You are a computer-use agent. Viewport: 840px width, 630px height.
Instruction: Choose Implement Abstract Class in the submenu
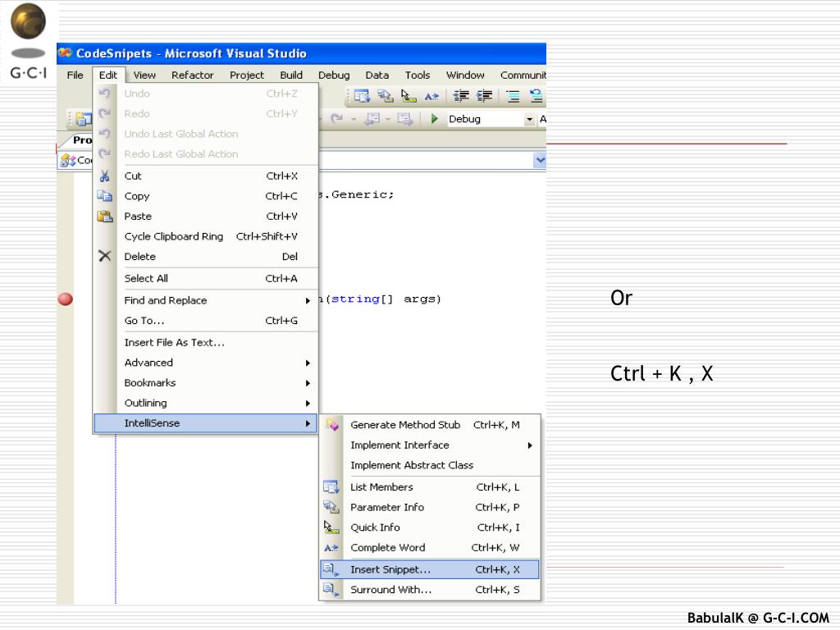coord(430,465)
